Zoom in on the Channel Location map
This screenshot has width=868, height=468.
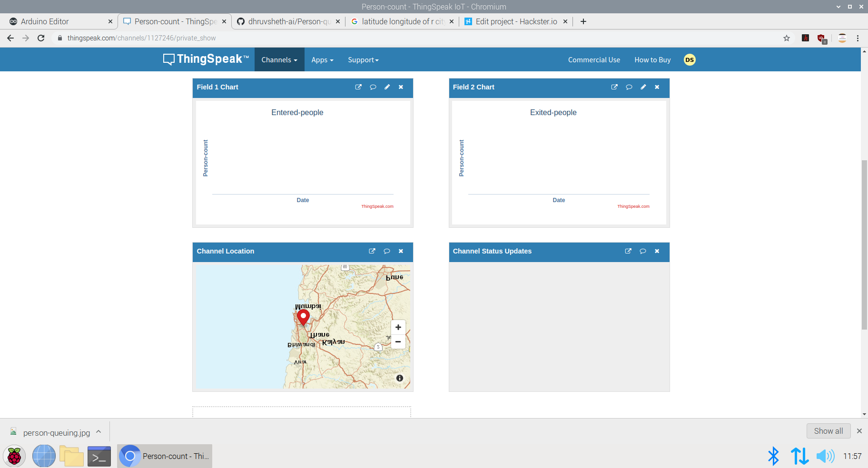pos(398,327)
